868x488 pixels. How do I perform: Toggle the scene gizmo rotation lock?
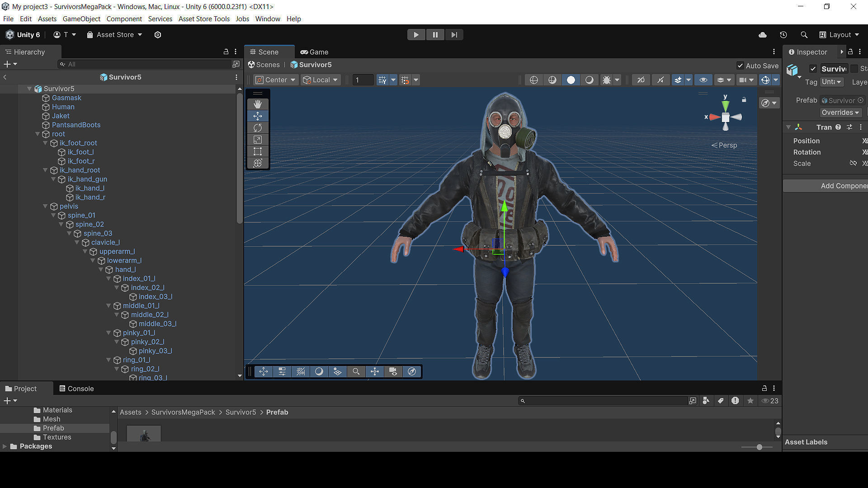click(744, 99)
